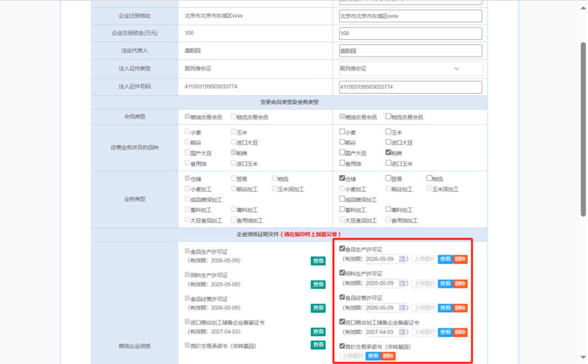Click 上传图片 for 进口粮谷加工储备企业备案证书
Screen dimensions: 588x364
423,332
